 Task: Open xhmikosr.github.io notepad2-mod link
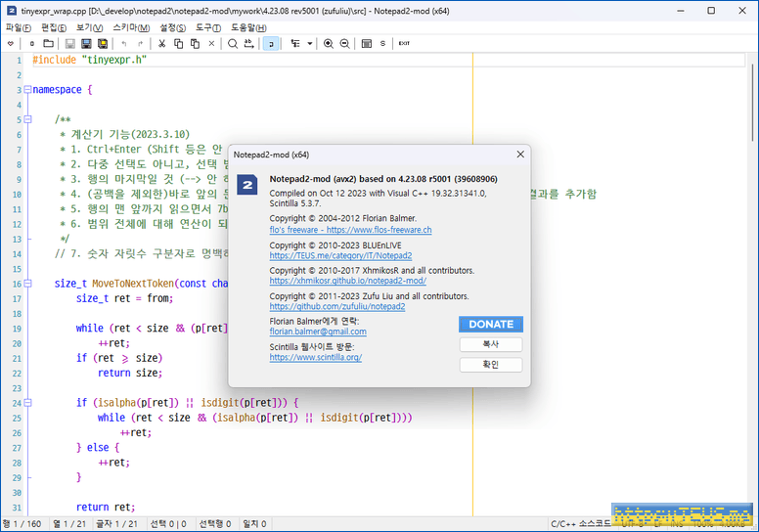[x=348, y=281]
